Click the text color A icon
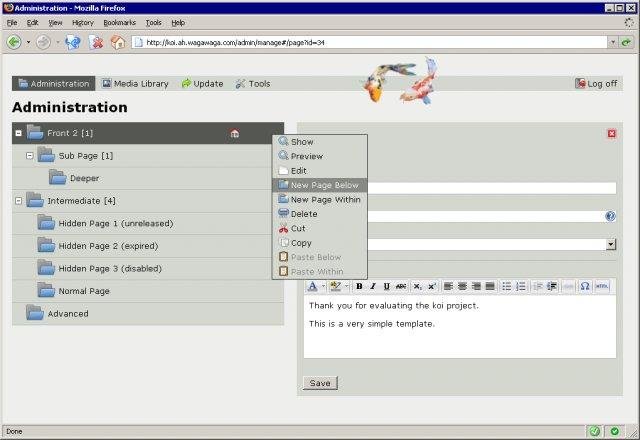 pyautogui.click(x=313, y=286)
